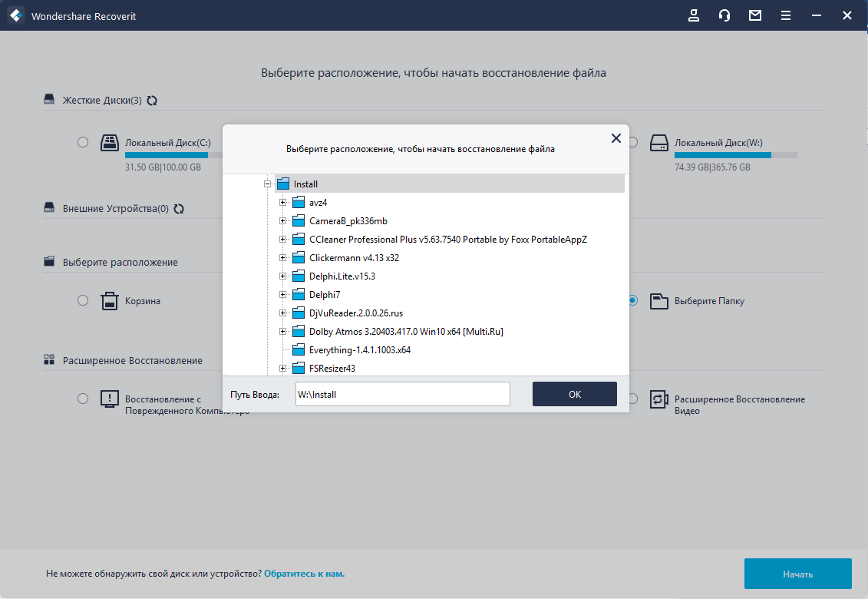Click the crashed computer recovery icon

click(x=109, y=399)
